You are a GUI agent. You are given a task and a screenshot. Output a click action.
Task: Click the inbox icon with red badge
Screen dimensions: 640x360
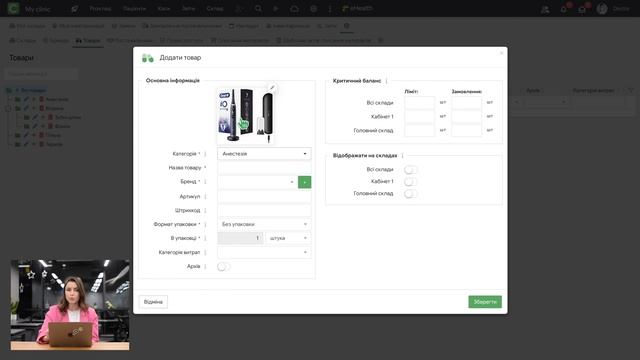582,9
